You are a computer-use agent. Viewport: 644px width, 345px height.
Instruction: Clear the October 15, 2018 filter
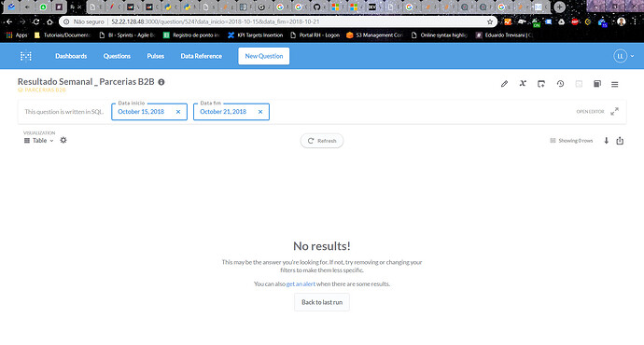pyautogui.click(x=178, y=112)
